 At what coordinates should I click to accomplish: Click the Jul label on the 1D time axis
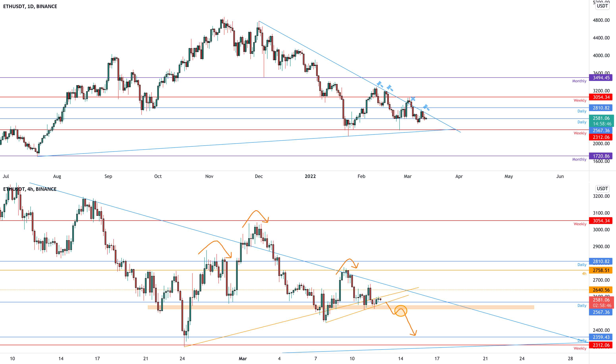[x=6, y=176]
